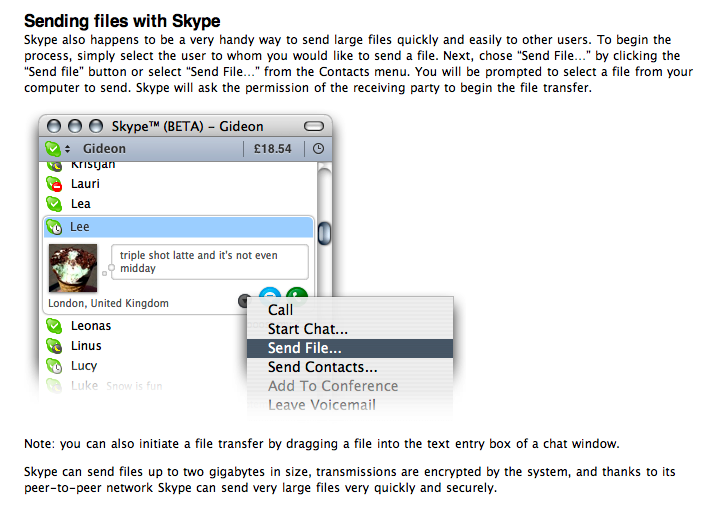Screen dimensions: 714x518
Task: Click Luke's mood text Snow is fun
Action: [x=134, y=386]
